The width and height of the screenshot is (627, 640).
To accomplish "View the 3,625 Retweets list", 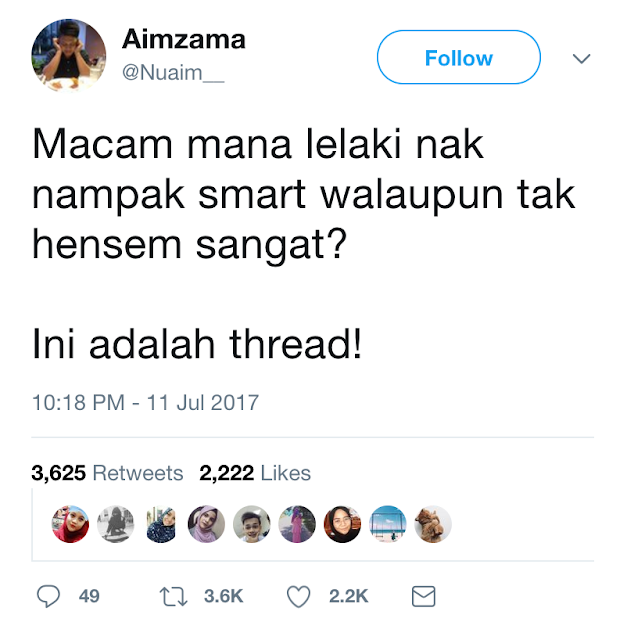I will pyautogui.click(x=107, y=473).
